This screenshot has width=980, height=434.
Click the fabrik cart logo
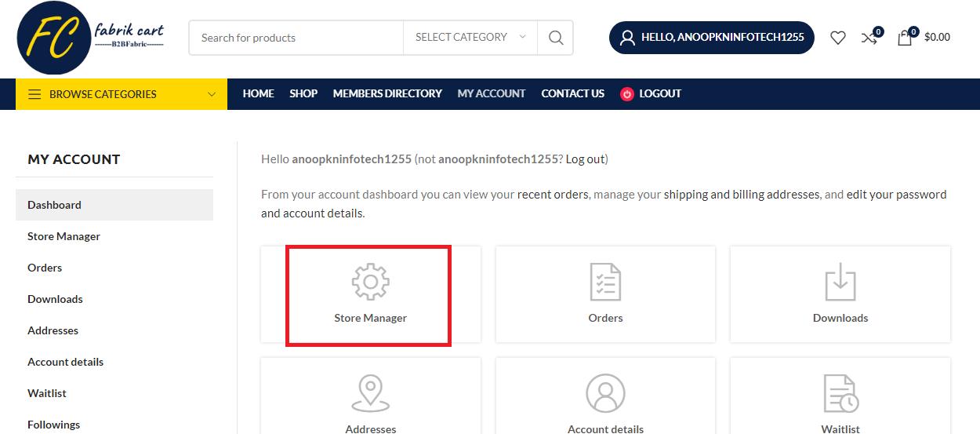pyautogui.click(x=91, y=38)
